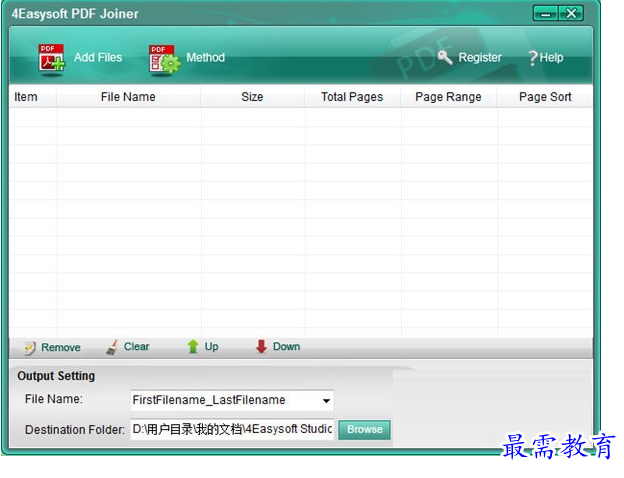624x478 pixels.
Task: Select the FirstFilename_LastFilename combo box
Action: 232,400
